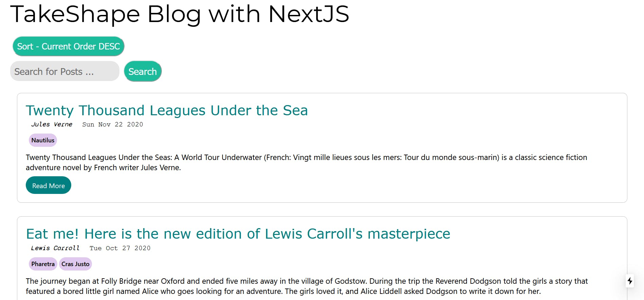Viewport: 644px width, 300px height.
Task: Open the Eat me! Lewis Carroll post title
Action: [238, 234]
